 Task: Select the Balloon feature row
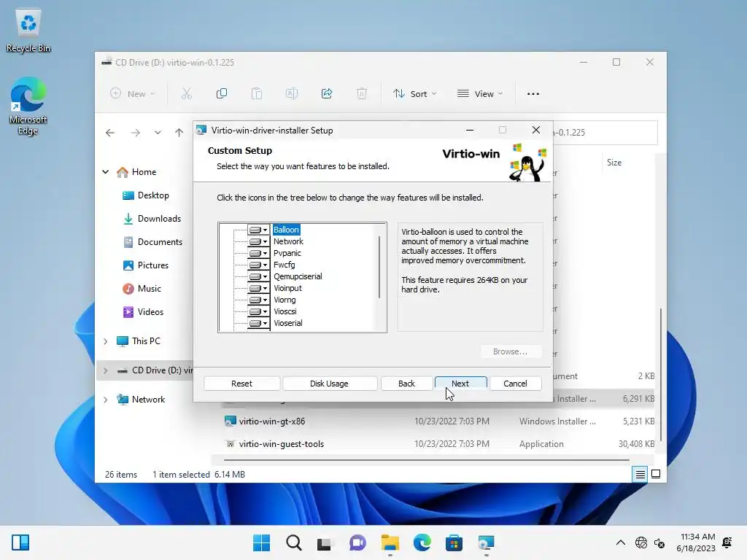[x=286, y=230]
